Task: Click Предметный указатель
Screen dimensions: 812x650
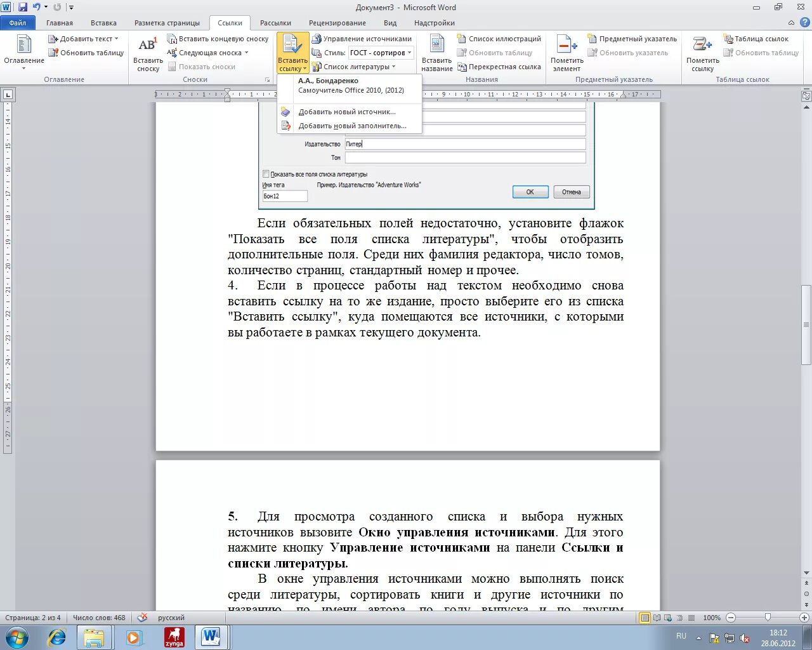Action: (x=632, y=39)
